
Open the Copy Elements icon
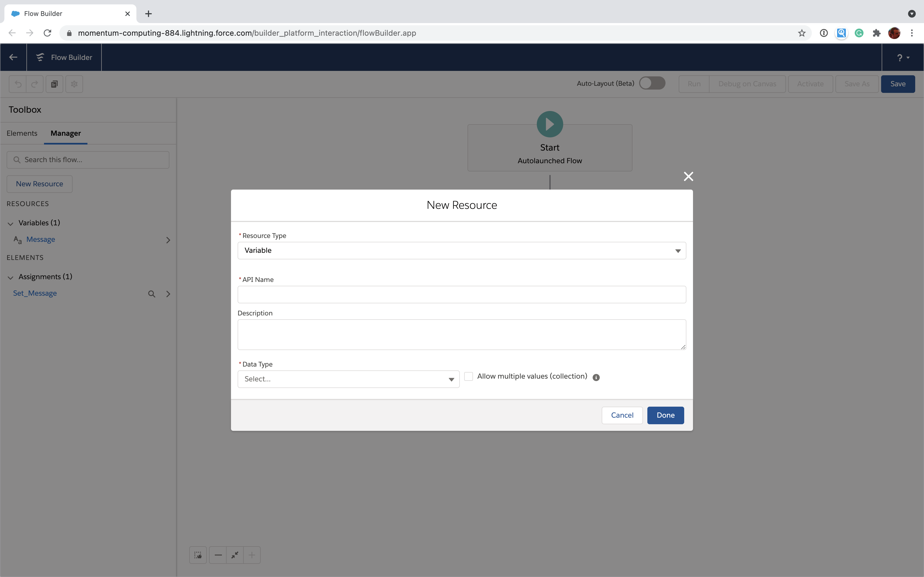point(54,84)
